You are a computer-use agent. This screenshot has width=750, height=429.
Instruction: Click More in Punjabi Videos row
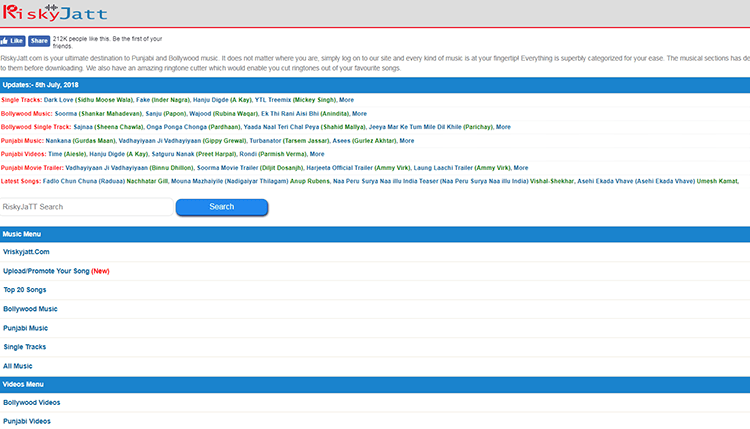(317, 154)
